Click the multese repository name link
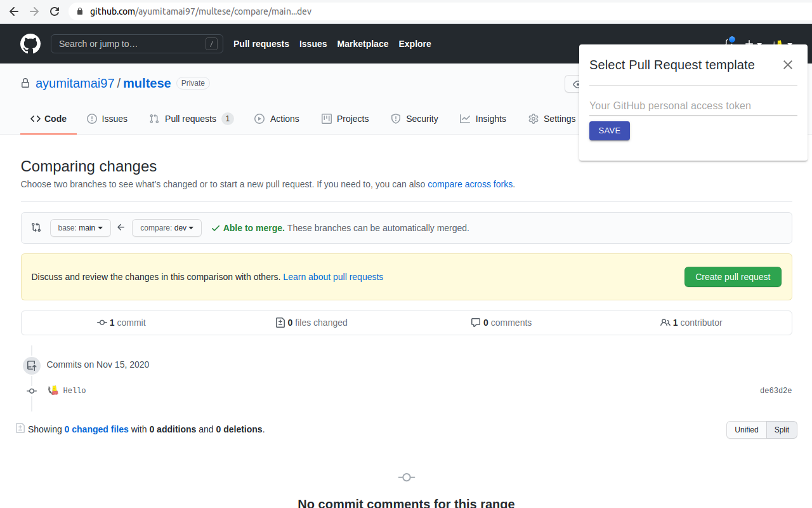812x508 pixels. [x=147, y=83]
